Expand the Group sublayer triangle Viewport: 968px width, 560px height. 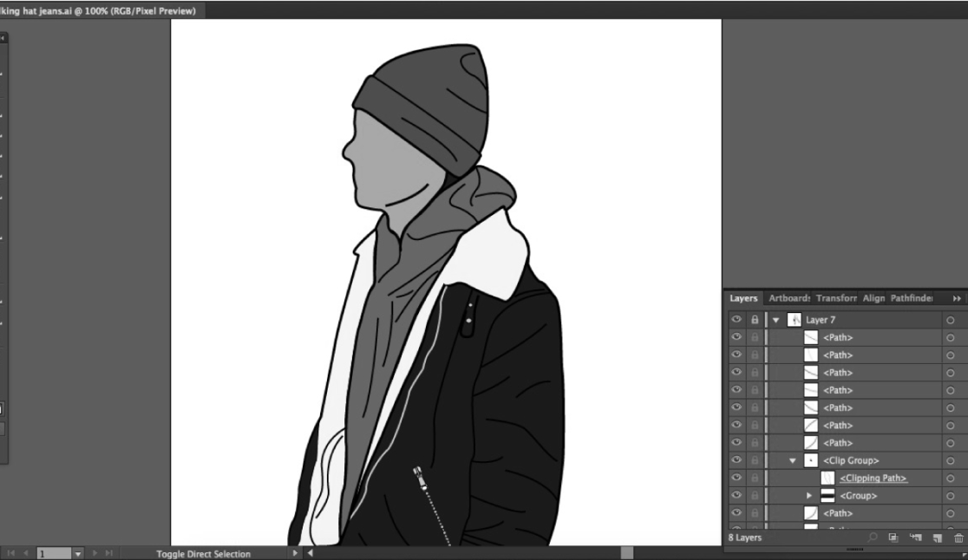809,496
